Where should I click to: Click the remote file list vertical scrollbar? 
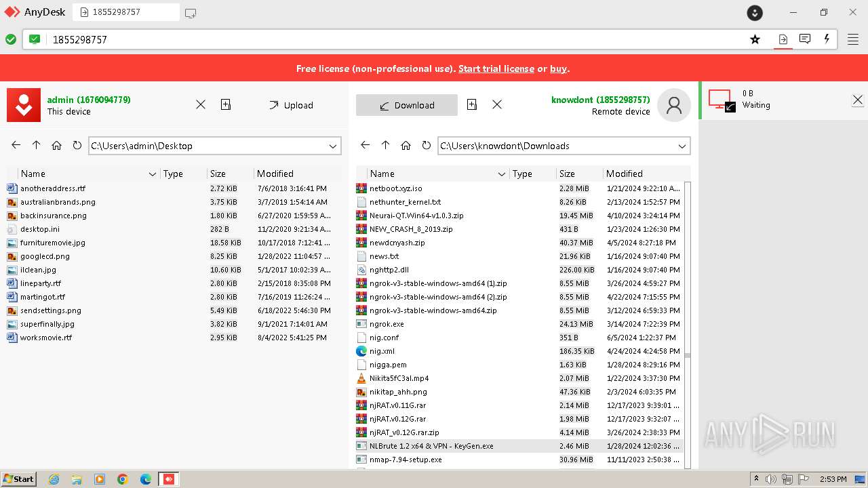(687, 325)
